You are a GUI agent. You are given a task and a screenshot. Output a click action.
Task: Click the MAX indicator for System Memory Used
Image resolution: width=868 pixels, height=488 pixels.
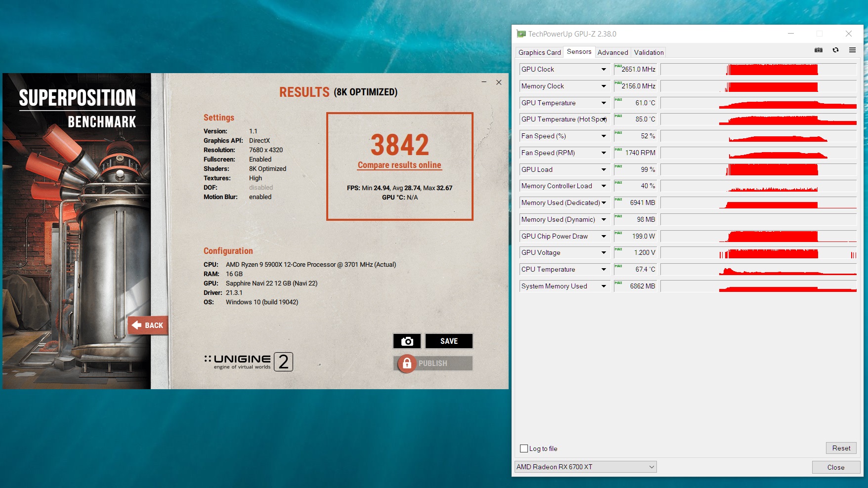click(x=618, y=283)
